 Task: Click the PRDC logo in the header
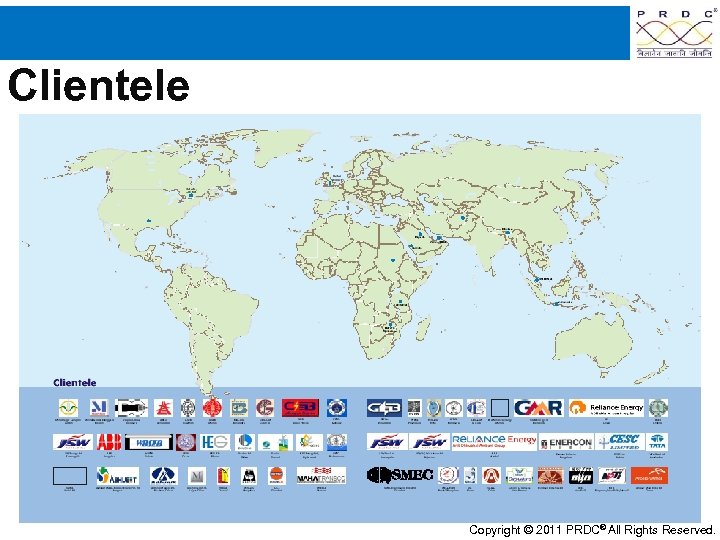(x=674, y=33)
